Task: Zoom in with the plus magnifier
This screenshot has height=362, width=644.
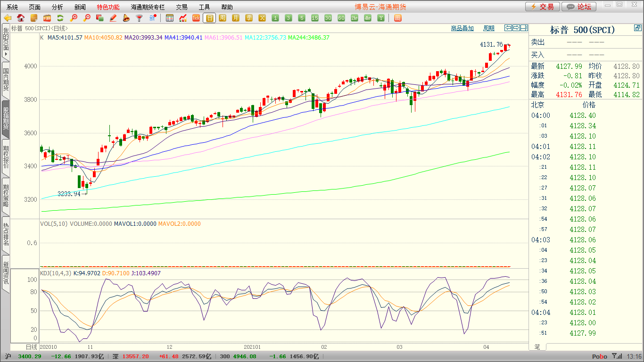Action: pos(74,18)
